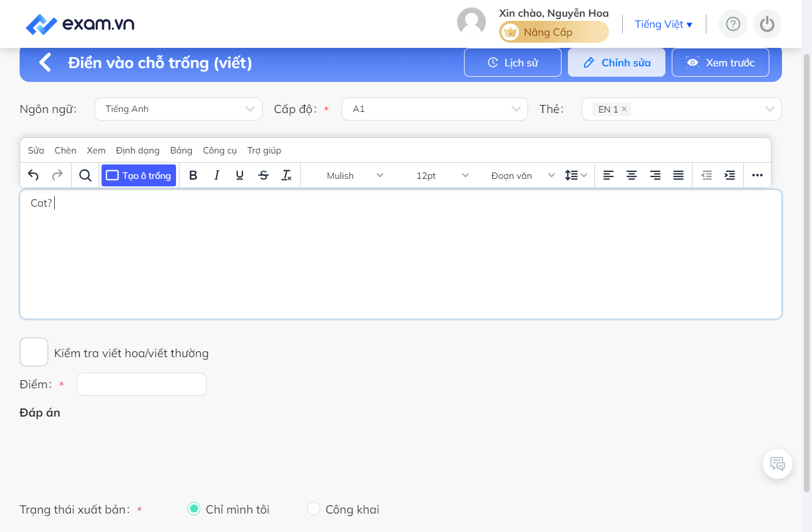Open the Đoạn văn block format dropdown
This screenshot has height=532, width=812.
tap(522, 175)
